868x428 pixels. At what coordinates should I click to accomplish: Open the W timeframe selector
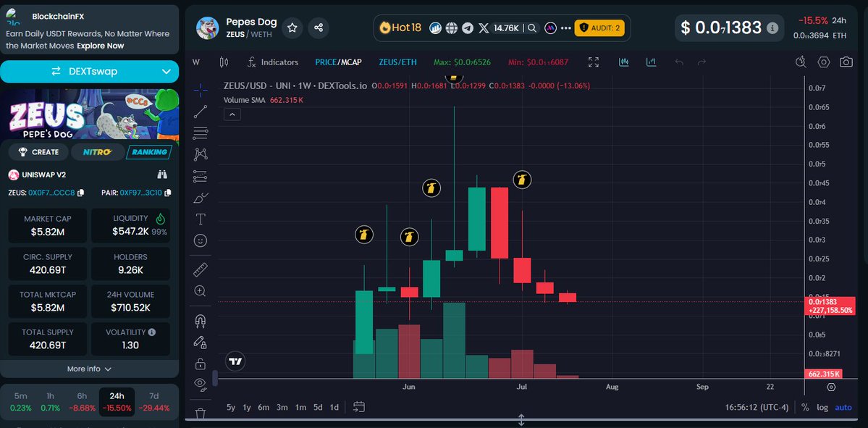pyautogui.click(x=196, y=62)
